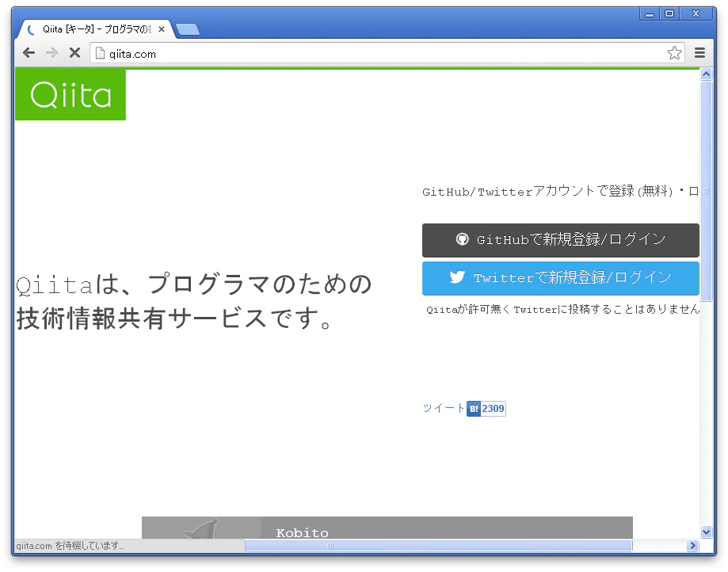Open the Chrome hamburger menu
The image size is (728, 572).
(x=699, y=53)
